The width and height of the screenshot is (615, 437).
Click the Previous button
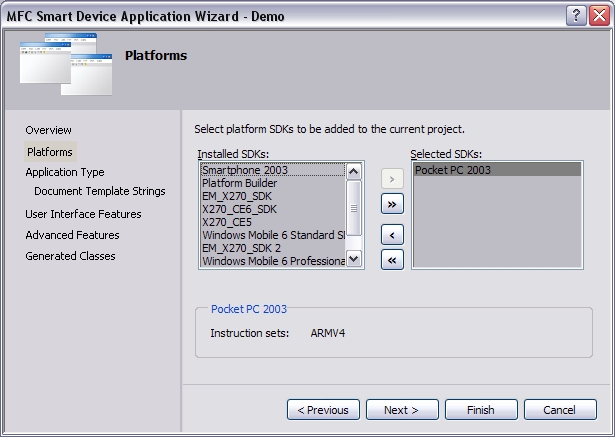[x=323, y=410]
